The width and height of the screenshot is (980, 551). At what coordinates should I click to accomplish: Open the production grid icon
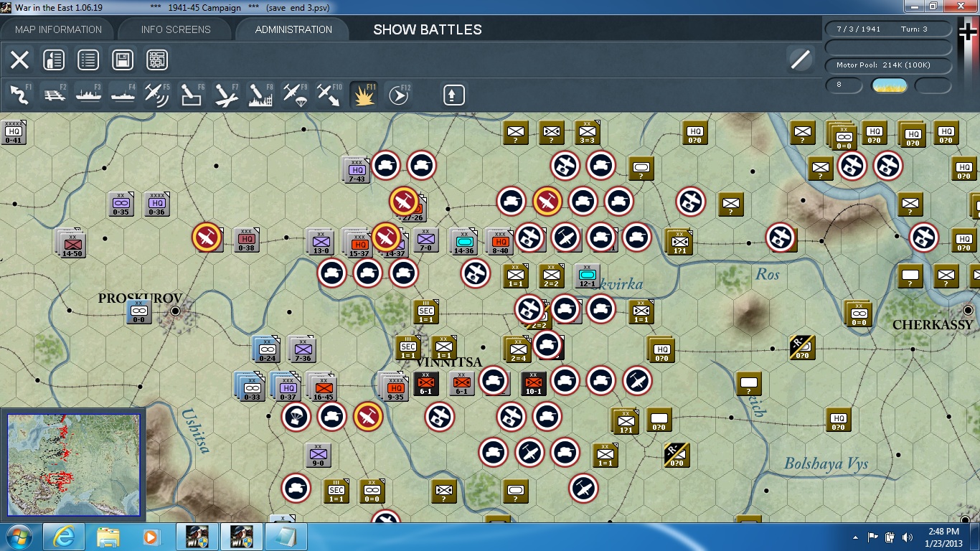[x=157, y=60]
